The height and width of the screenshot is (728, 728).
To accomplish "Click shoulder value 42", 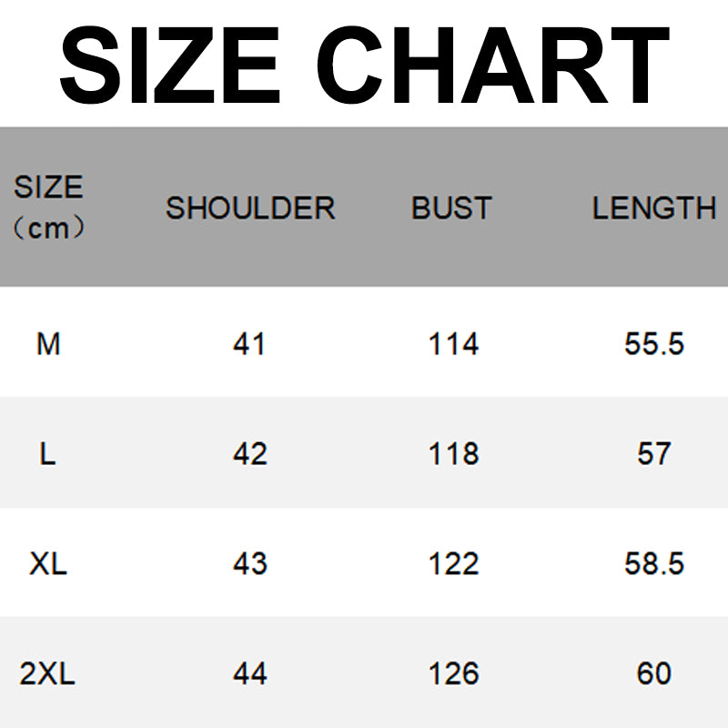I will pos(249,454).
